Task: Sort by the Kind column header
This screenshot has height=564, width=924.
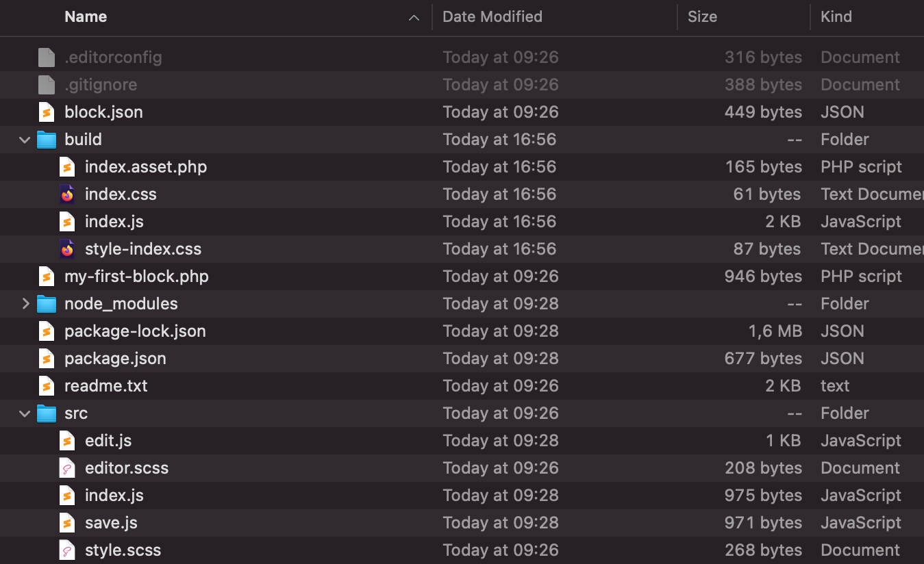Action: click(x=836, y=17)
